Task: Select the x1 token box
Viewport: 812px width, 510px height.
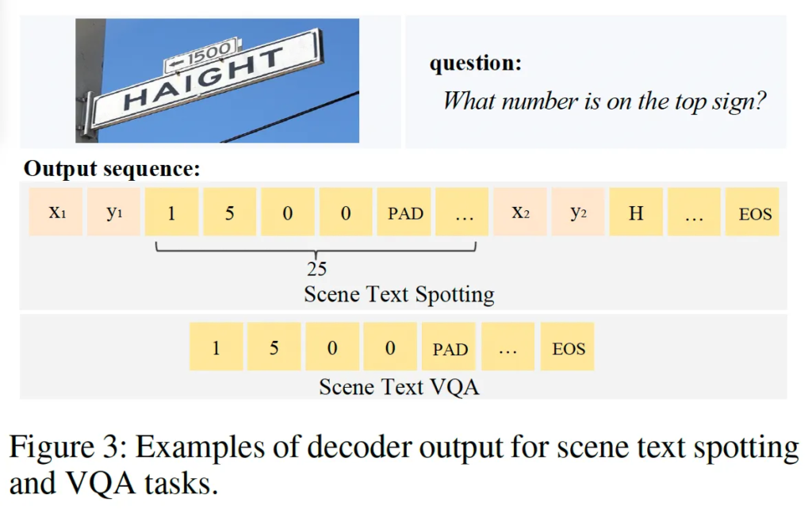Action: coord(56,213)
